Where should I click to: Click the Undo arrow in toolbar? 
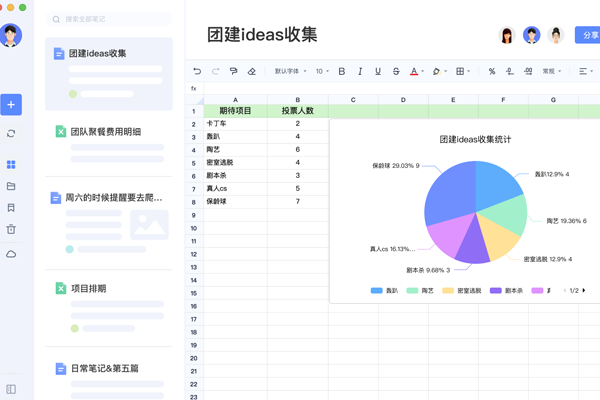point(197,72)
